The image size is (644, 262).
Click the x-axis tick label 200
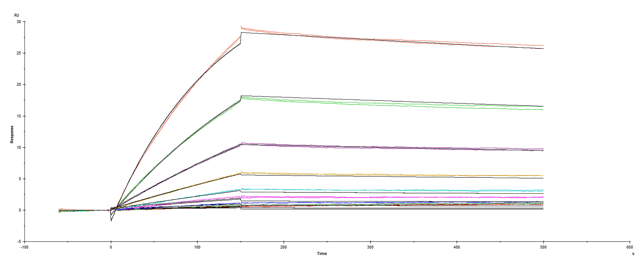pos(284,247)
